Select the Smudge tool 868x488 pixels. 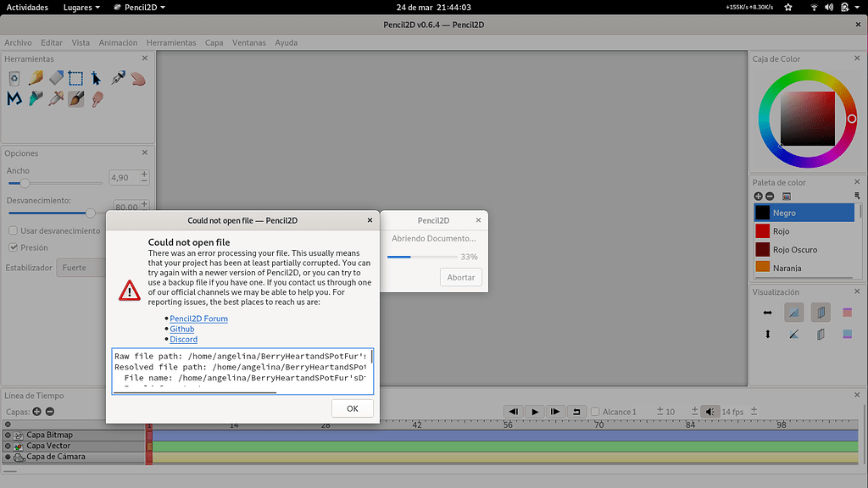click(x=97, y=98)
